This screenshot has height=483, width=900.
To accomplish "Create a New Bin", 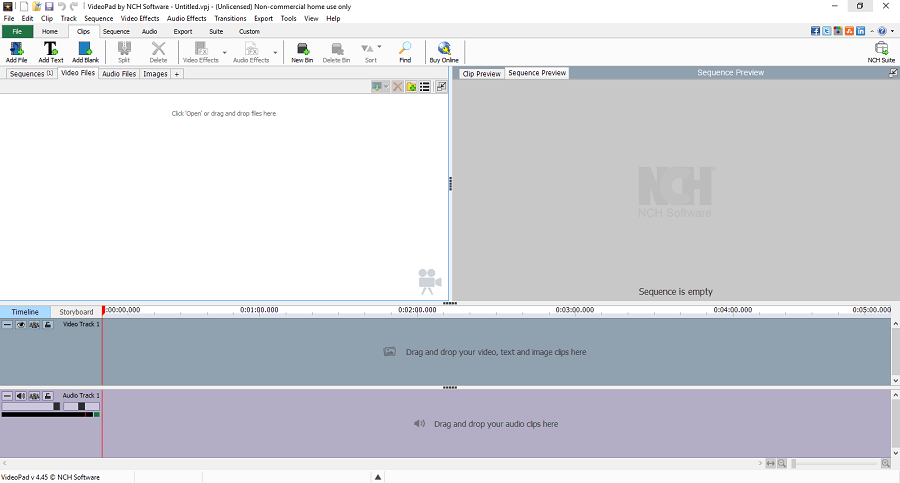I will tap(302, 52).
